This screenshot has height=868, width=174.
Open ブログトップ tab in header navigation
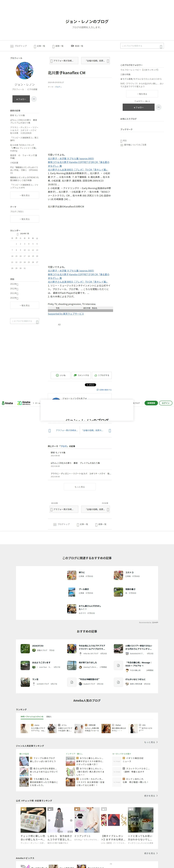click(18, 46)
